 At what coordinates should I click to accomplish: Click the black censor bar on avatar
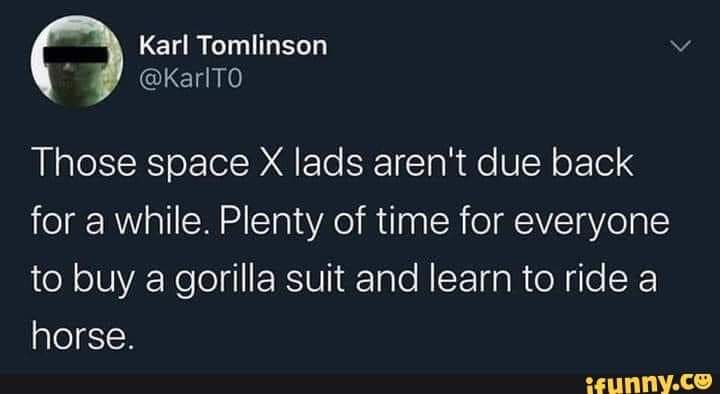click(76, 56)
